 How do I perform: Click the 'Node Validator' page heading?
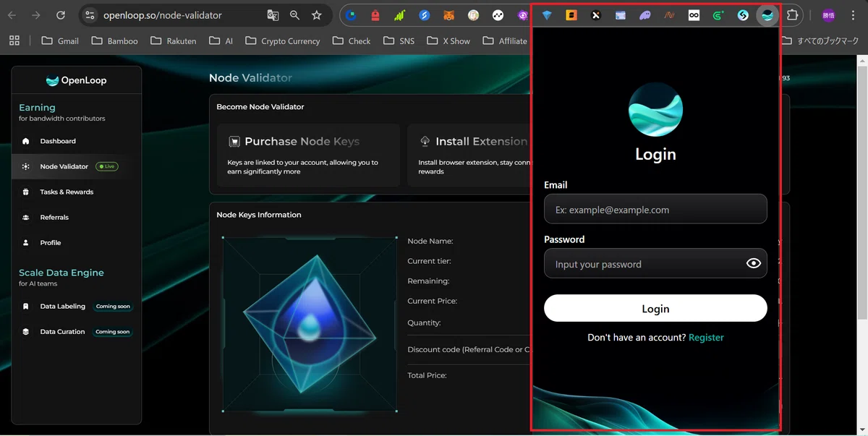click(250, 77)
